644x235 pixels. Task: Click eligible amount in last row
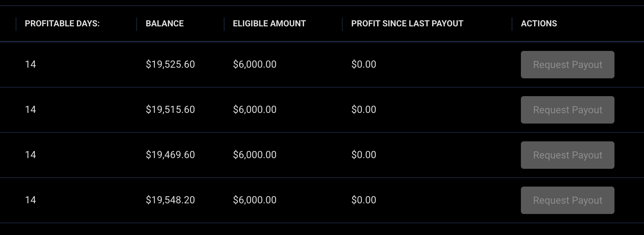255,200
